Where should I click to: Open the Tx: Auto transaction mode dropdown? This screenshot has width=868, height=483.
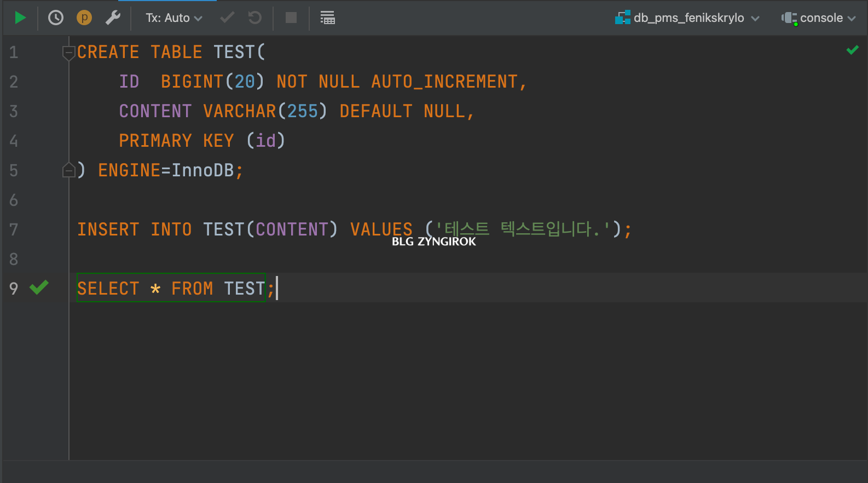click(x=173, y=18)
